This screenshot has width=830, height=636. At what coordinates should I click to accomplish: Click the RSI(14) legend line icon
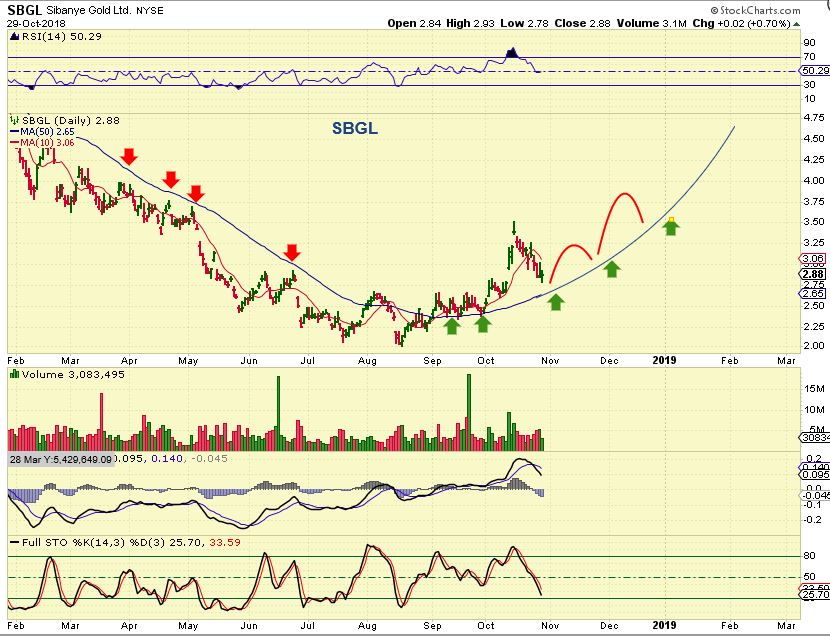pos(14,37)
